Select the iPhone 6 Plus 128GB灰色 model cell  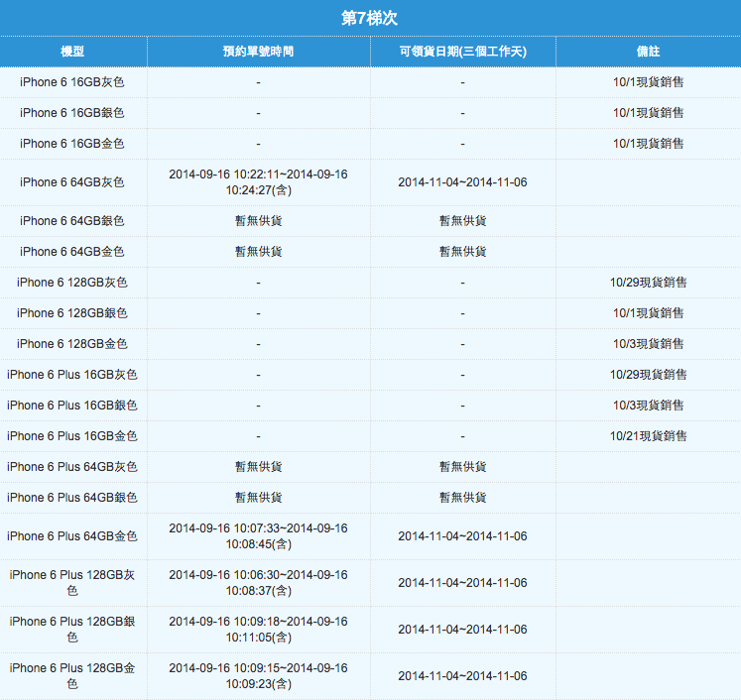click(71, 583)
